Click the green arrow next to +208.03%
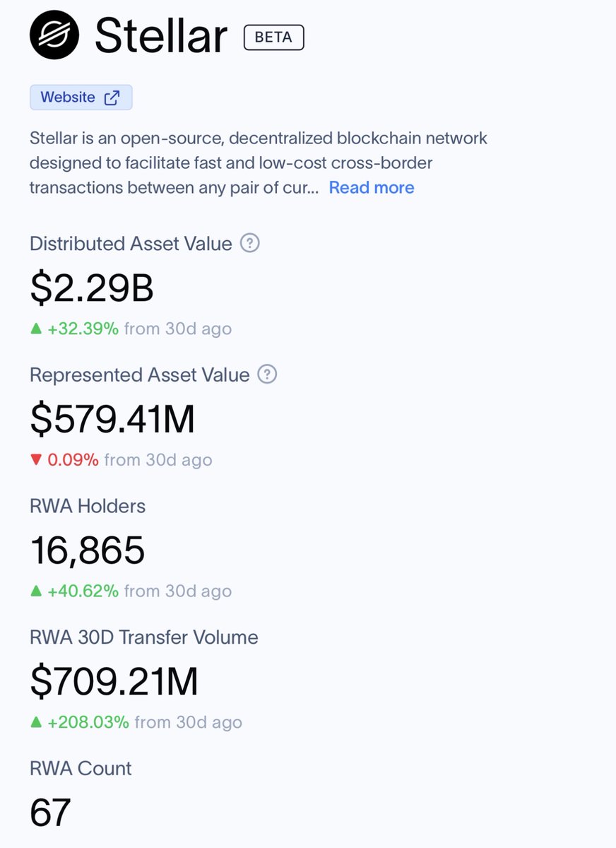616x848 pixels. click(x=36, y=722)
